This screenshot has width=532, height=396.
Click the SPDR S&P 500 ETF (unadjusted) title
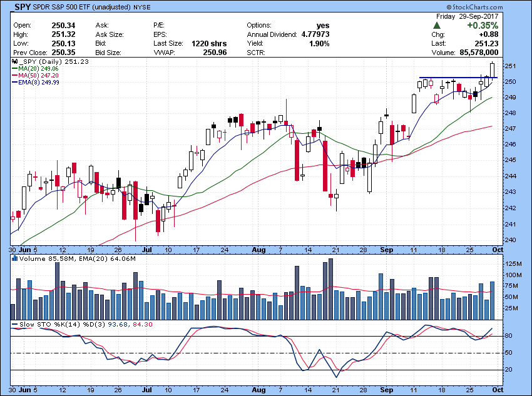(82, 7)
